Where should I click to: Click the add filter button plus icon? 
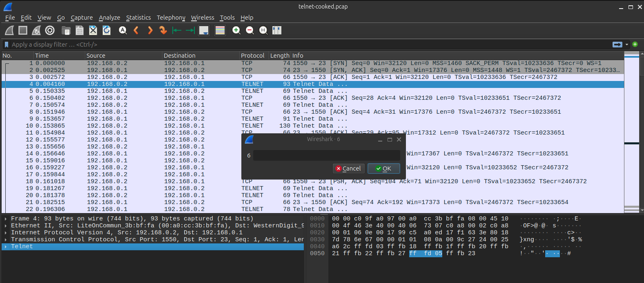[635, 44]
